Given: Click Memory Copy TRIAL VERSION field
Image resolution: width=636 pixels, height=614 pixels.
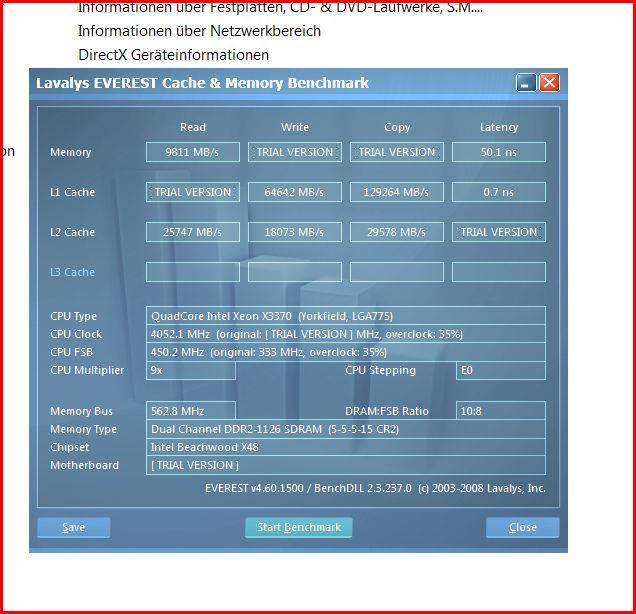Looking at the screenshot, I should pyautogui.click(x=397, y=152).
